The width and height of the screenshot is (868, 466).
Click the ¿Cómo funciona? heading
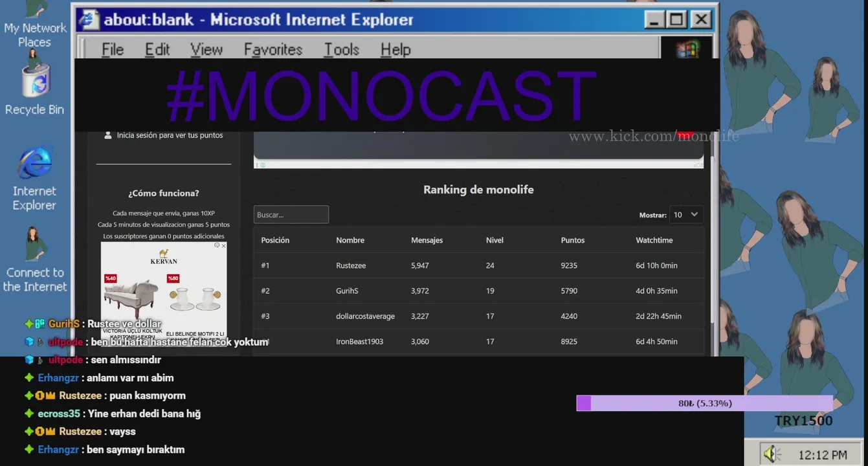[x=164, y=193]
